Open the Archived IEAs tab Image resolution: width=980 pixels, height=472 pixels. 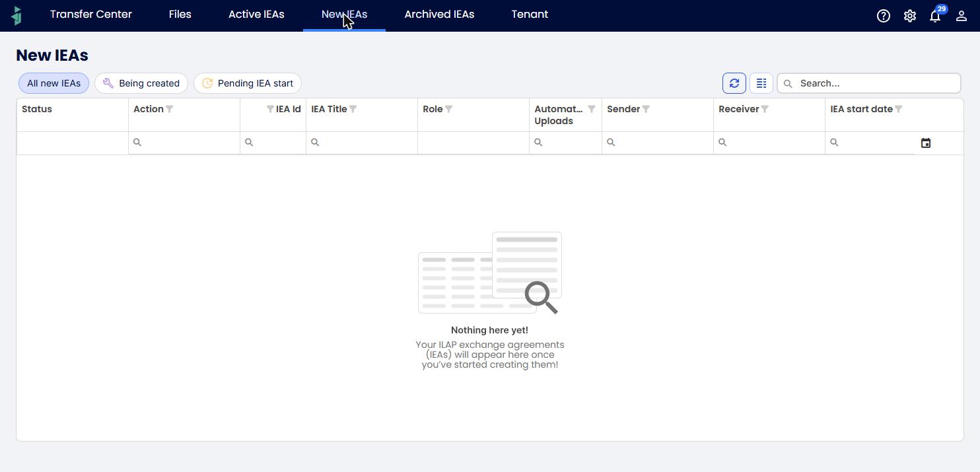pos(439,15)
